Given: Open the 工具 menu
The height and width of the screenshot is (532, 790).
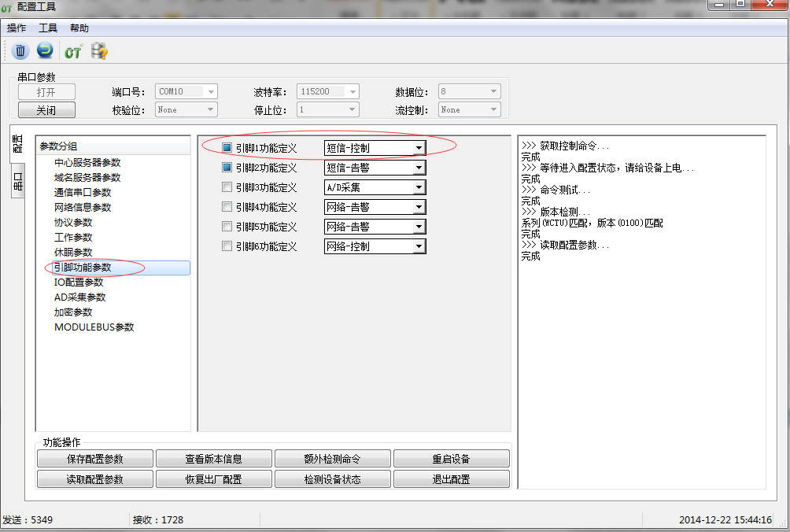Looking at the screenshot, I should [48, 28].
